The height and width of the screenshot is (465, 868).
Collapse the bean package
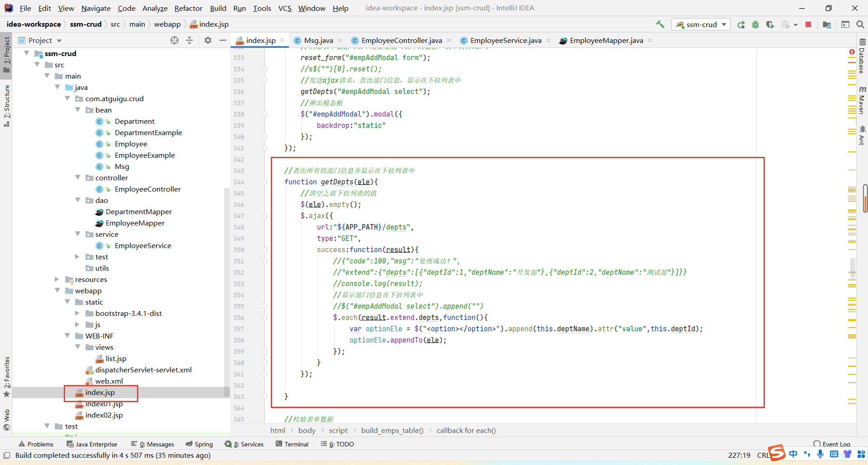tap(78, 110)
